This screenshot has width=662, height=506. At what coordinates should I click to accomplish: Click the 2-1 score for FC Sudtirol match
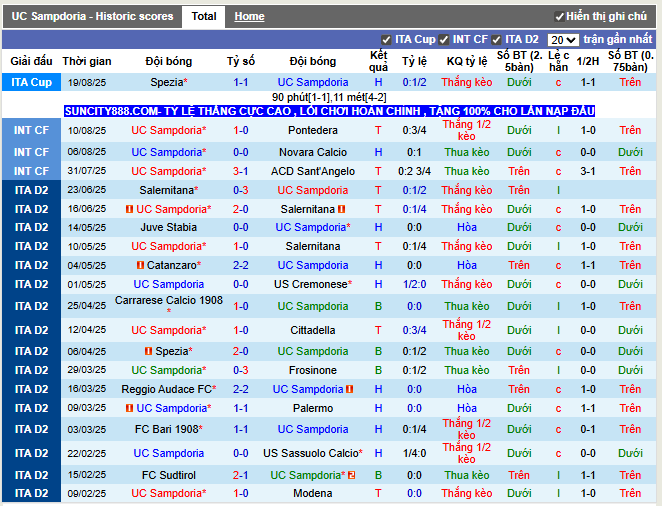(241, 475)
